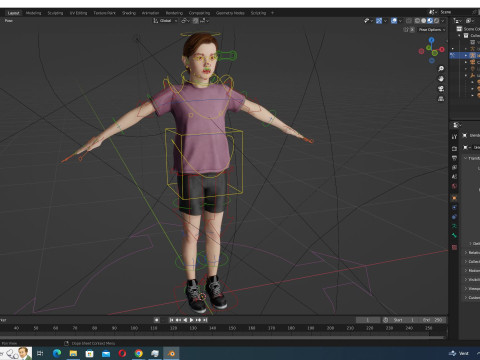Jump to the timeline start frame
This screenshot has height=360, width=480.
pos(171,320)
